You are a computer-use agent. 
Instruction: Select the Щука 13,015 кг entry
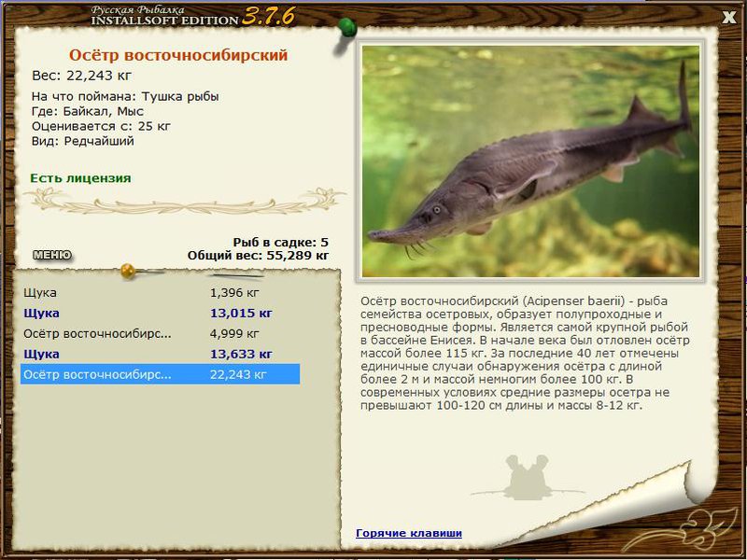(160, 313)
